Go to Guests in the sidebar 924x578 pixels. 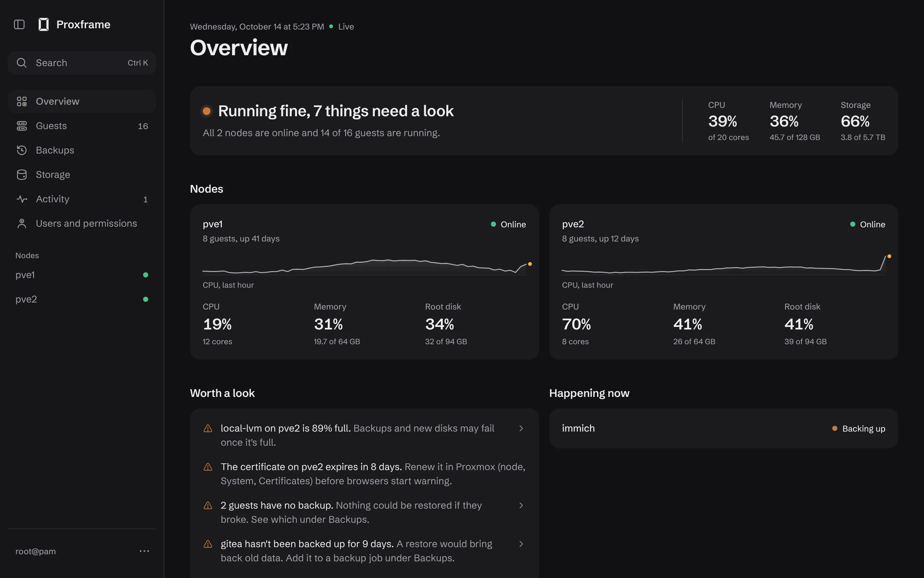[82, 126]
